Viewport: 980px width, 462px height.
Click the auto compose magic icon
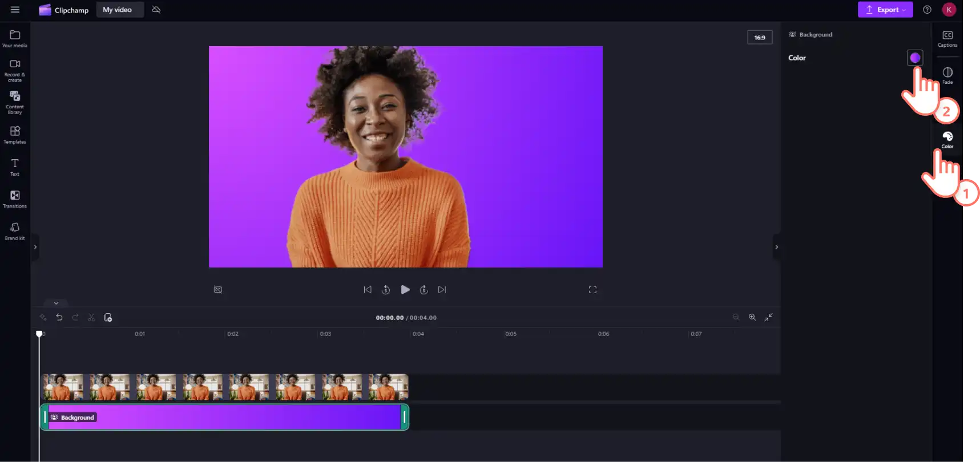(x=43, y=317)
